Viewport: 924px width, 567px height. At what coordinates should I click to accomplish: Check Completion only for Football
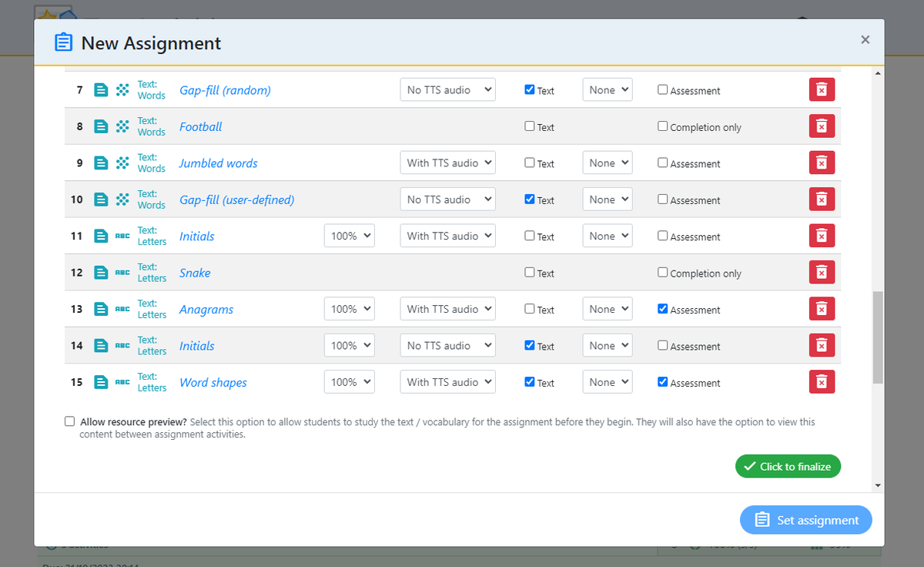[x=663, y=126]
